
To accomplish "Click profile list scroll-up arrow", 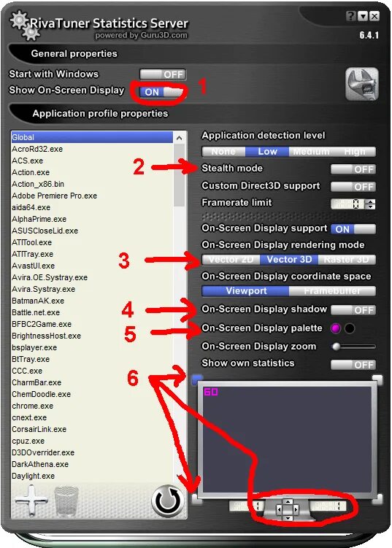I will pos(179,138).
